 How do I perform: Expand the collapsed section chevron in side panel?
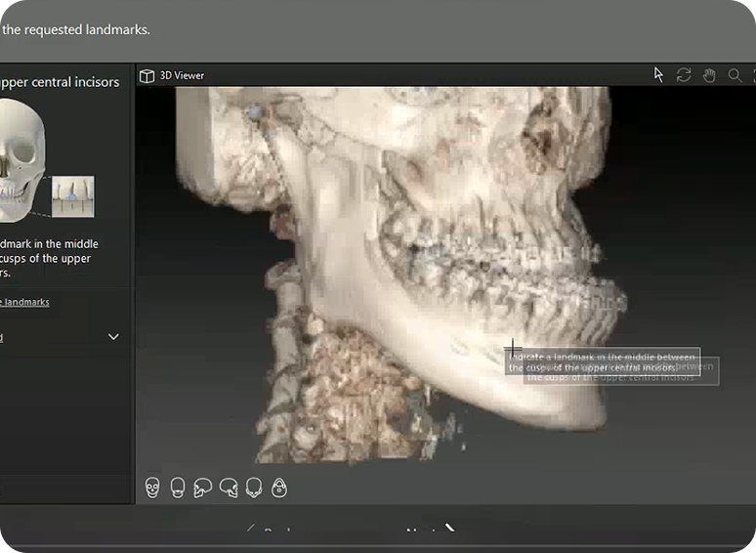(x=113, y=337)
